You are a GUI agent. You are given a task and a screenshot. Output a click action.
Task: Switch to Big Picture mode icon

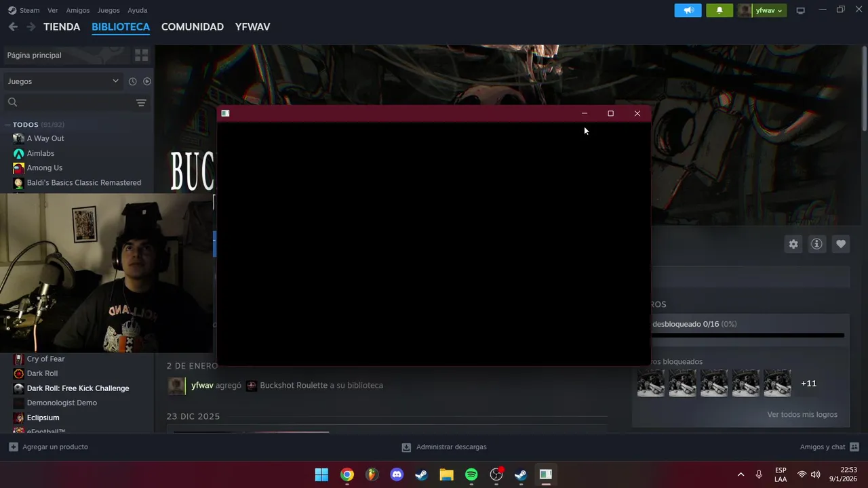(801, 10)
